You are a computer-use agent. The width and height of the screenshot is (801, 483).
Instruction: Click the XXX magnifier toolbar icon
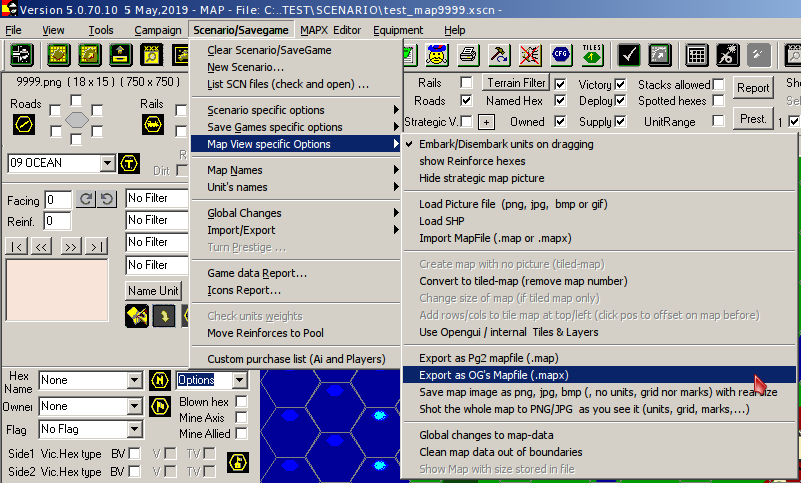point(152,55)
